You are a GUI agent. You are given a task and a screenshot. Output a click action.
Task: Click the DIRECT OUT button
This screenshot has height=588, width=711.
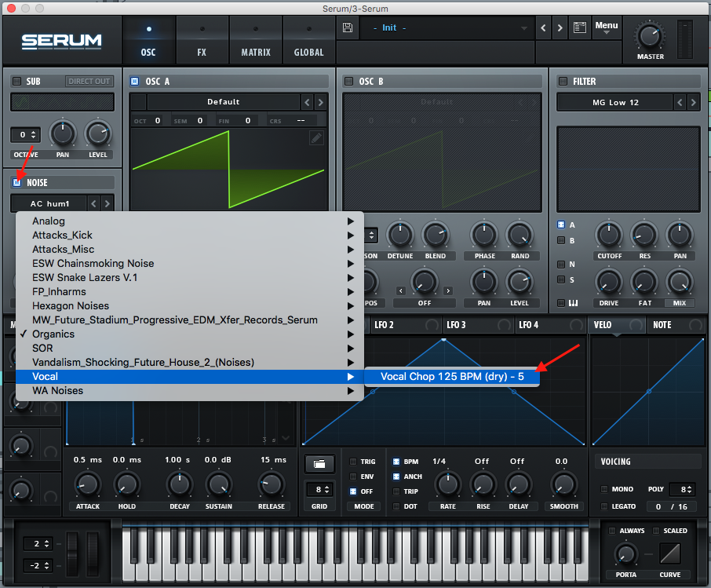pos(89,81)
